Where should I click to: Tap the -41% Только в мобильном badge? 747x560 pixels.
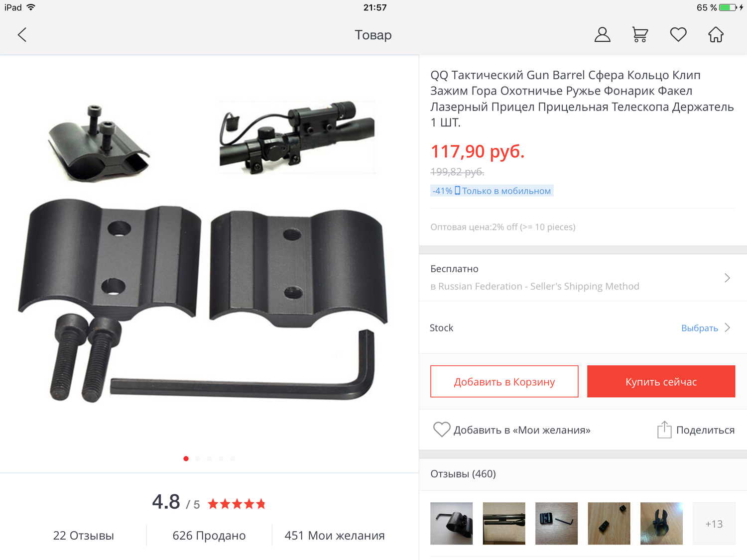(492, 191)
